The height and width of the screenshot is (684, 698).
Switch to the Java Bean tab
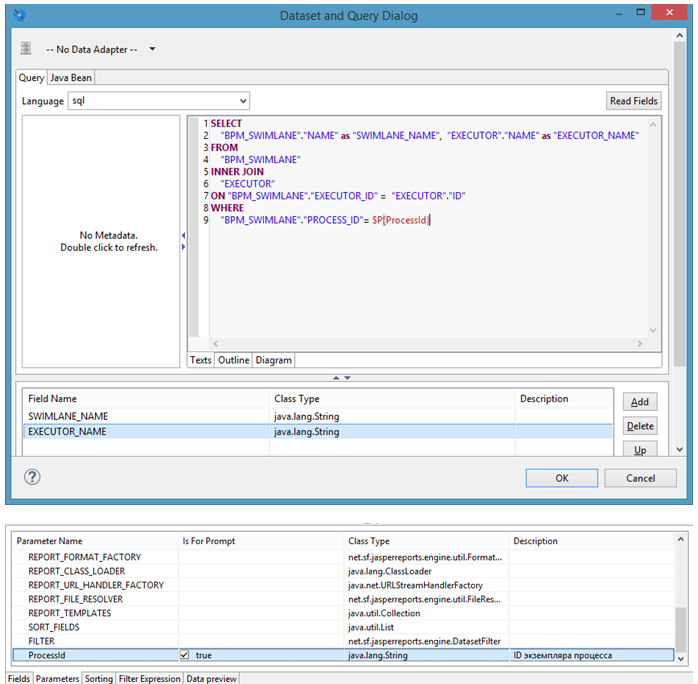[71, 77]
